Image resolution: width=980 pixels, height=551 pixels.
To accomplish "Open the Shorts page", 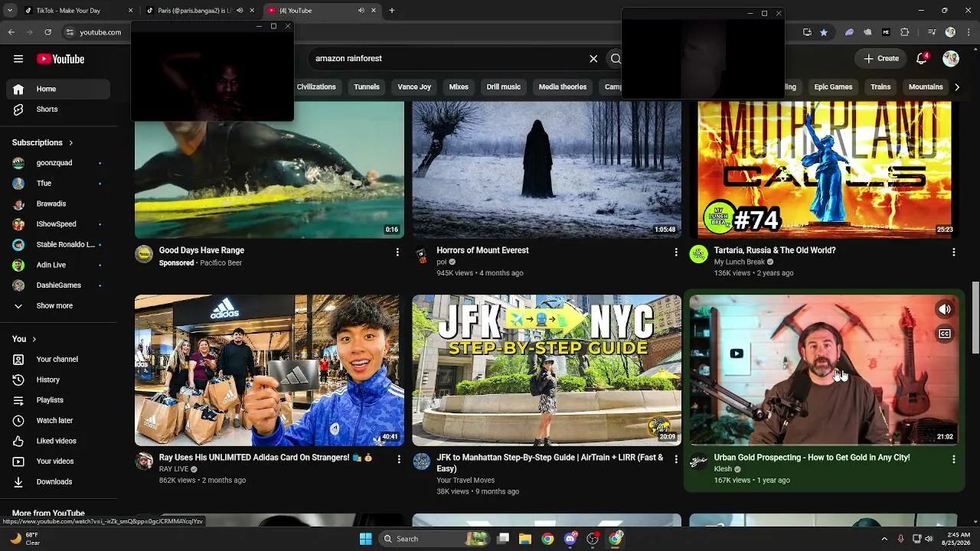I will (x=60, y=109).
